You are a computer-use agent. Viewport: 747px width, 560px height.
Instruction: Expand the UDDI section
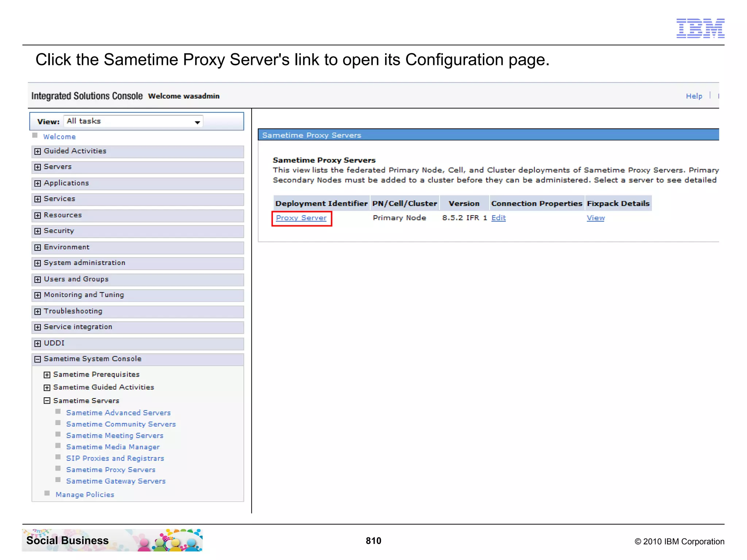coord(38,343)
